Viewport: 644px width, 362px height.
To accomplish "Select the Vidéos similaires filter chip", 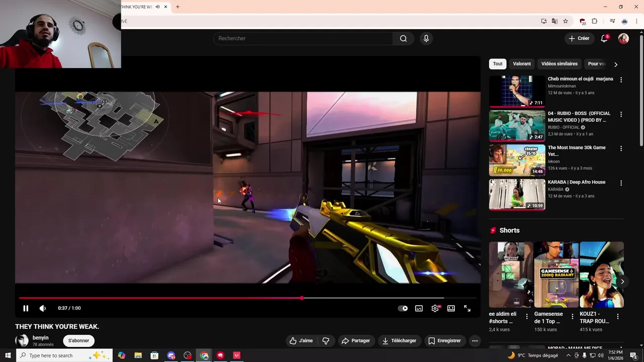I will point(559,64).
